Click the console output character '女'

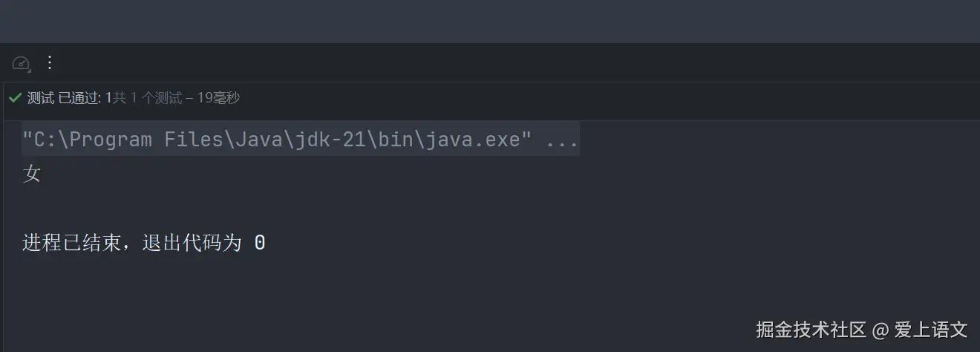[32, 175]
